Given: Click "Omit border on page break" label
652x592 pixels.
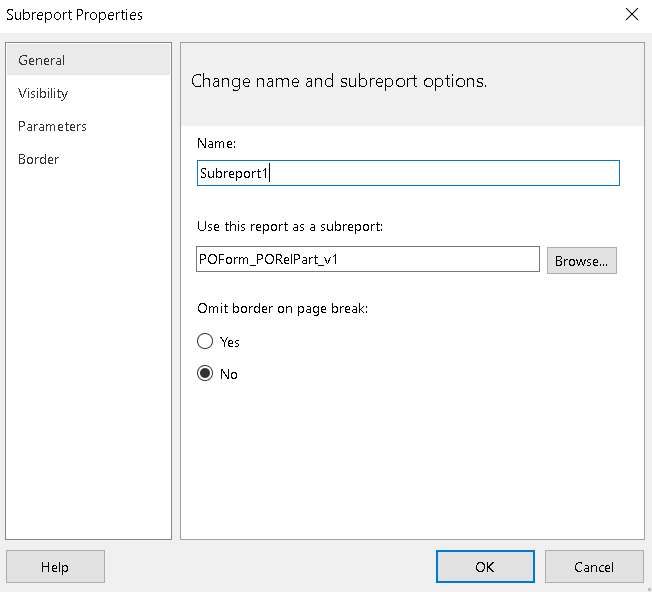Looking at the screenshot, I should 283,308.
